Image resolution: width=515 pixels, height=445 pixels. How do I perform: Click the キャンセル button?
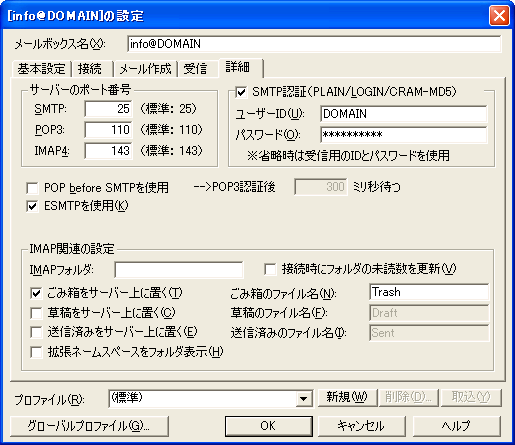[362, 426]
